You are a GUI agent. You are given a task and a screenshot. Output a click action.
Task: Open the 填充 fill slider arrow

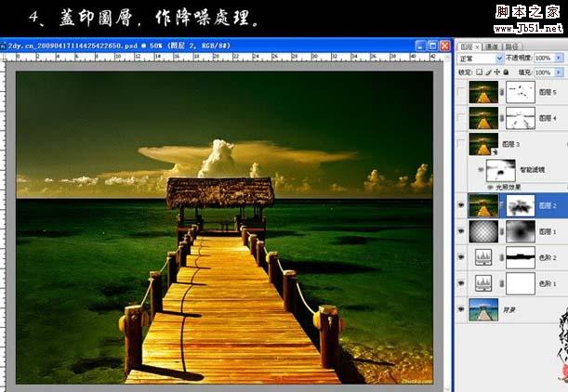click(x=559, y=72)
